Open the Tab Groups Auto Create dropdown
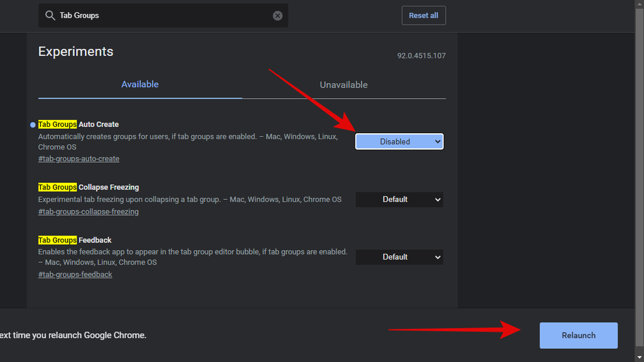 (x=399, y=141)
